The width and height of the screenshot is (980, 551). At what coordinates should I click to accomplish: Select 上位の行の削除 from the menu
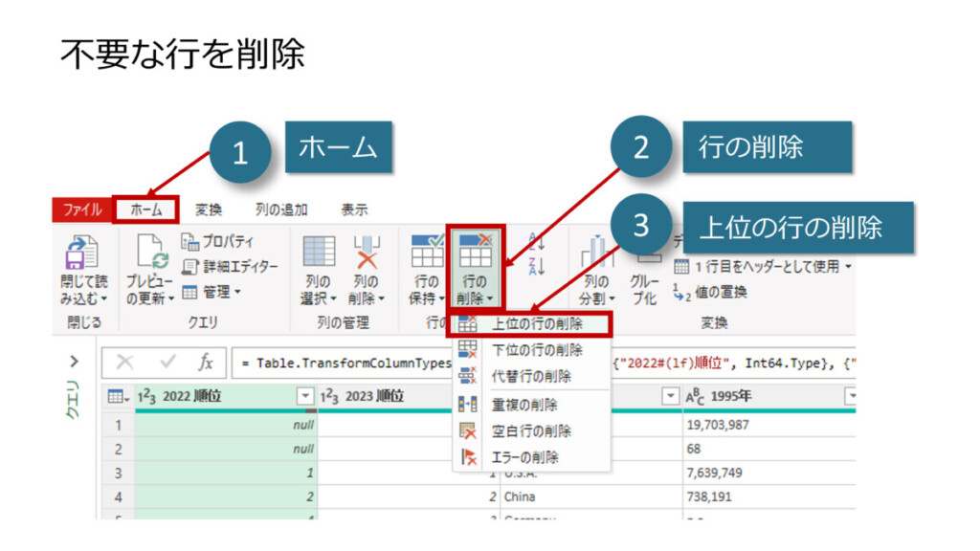(x=536, y=324)
